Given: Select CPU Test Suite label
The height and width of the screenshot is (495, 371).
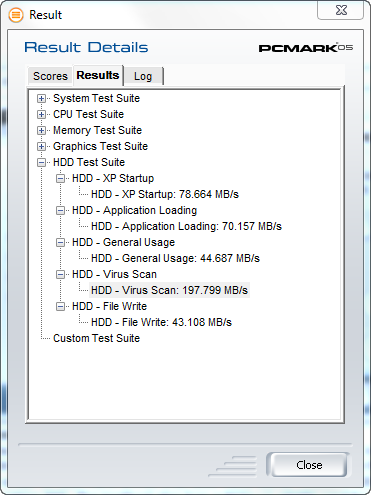Looking at the screenshot, I should 88,114.
